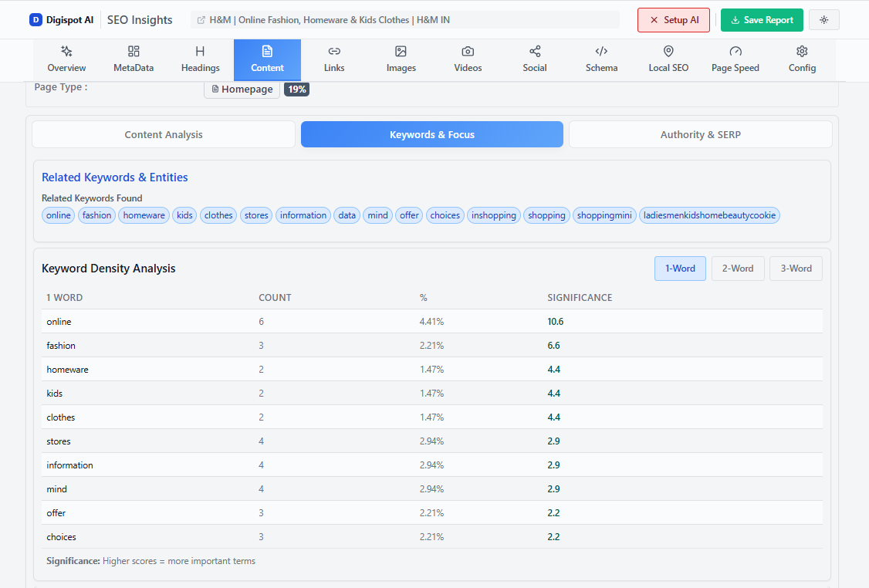Open the Overview tab

pos(66,60)
